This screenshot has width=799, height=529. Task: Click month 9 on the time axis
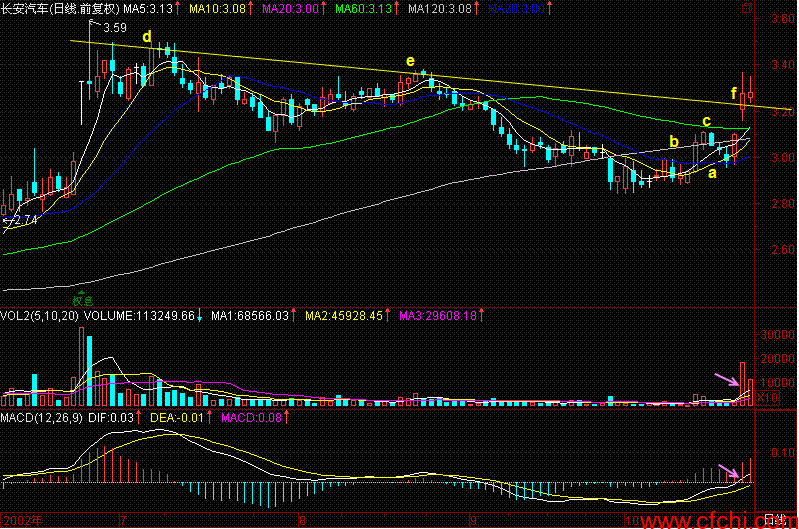474,521
